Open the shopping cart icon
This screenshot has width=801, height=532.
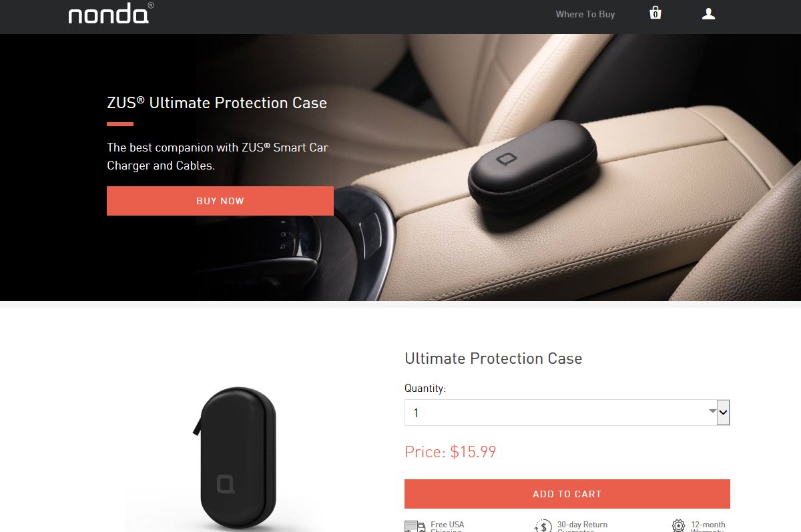pyautogui.click(x=655, y=13)
